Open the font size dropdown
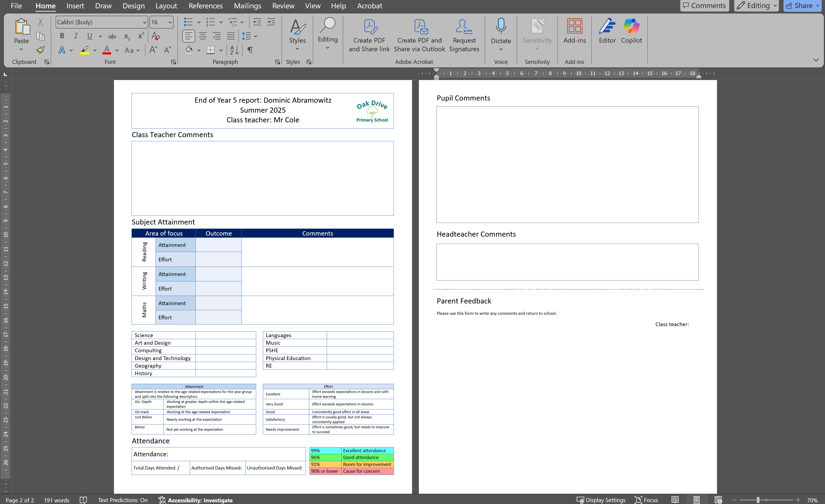This screenshot has width=825, height=504. 170,22
